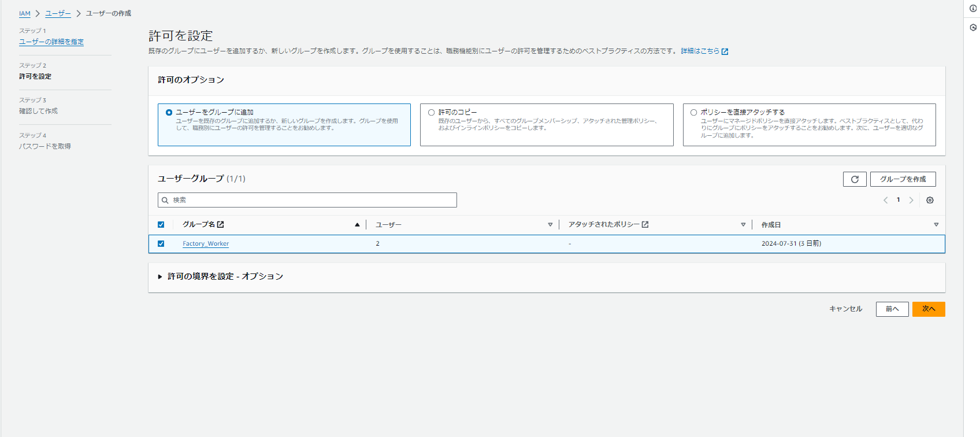Click ユーザーの作成 breadcrumb text

[109, 13]
